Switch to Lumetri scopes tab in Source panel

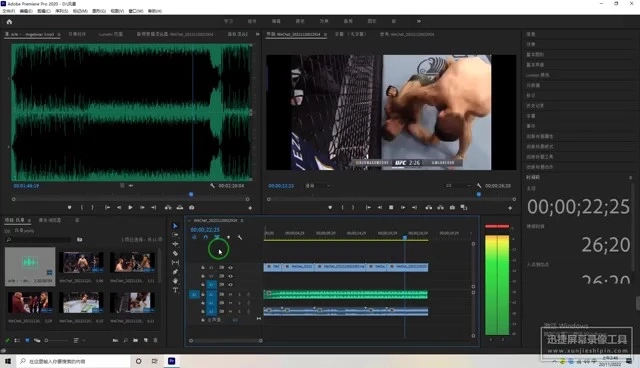click(x=111, y=34)
